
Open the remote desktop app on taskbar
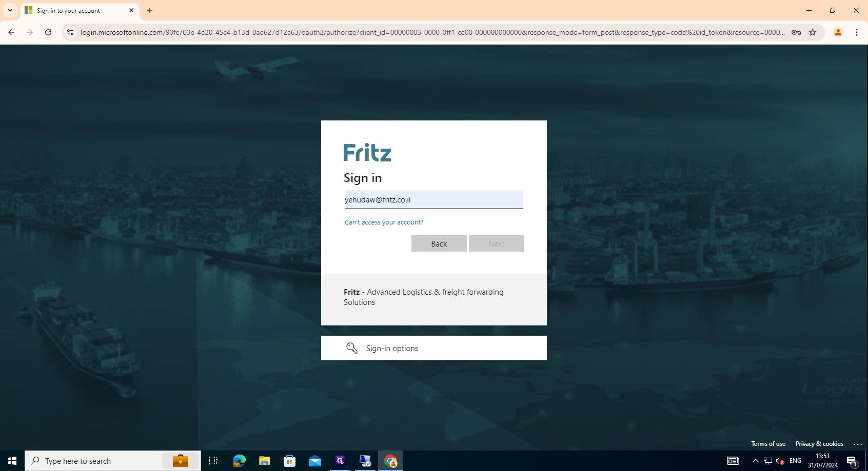365,461
